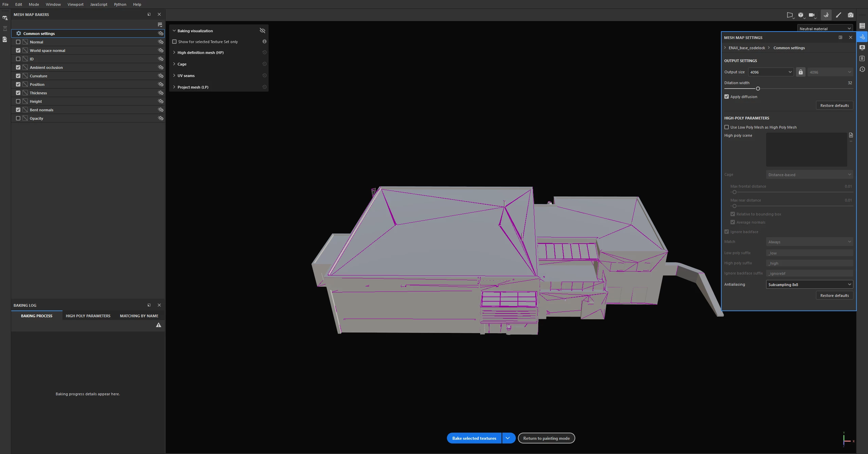Screen dimensions: 868x454
Task: Toggle the output size lock icon
Action: tap(801, 72)
